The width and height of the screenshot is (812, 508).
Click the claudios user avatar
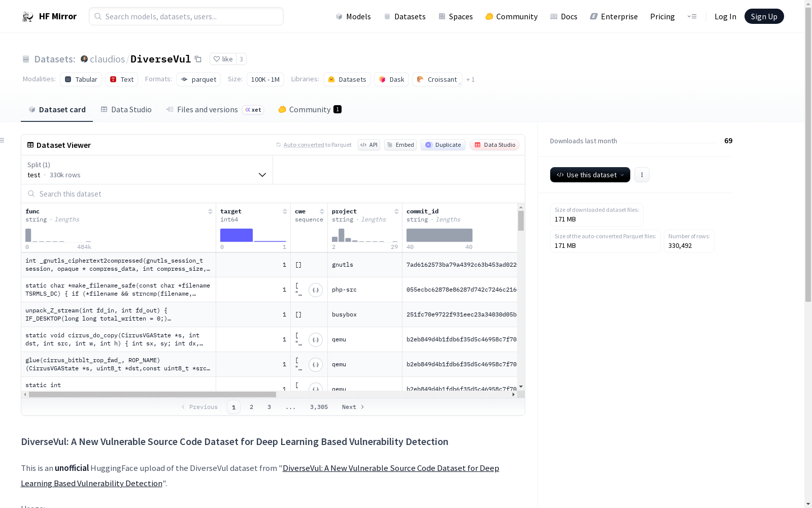coord(84,59)
